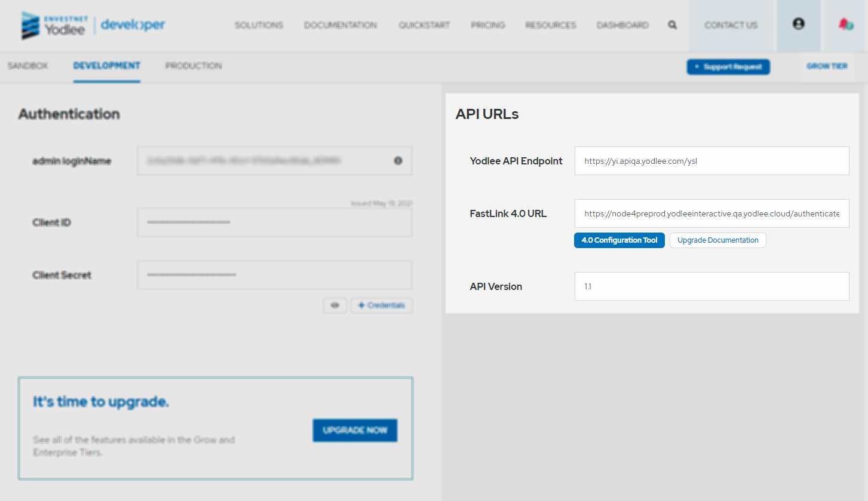This screenshot has height=501, width=868.
Task: Click the Yodlee API Endpoint field
Action: tap(712, 161)
